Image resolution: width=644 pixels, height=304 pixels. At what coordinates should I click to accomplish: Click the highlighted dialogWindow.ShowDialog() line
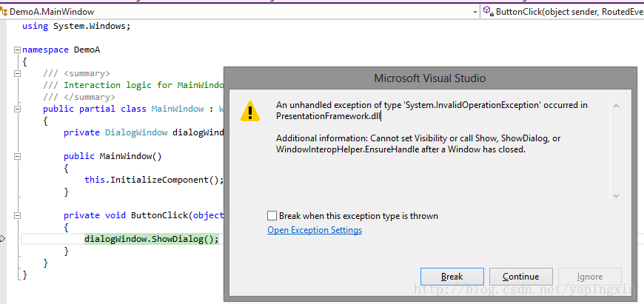coord(152,239)
